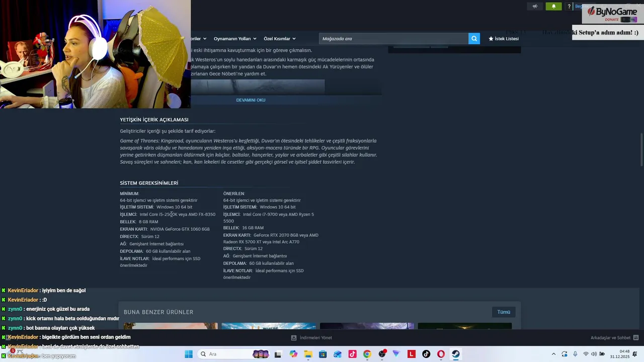Click DEVAMINI OKU to read more
The image size is (644, 362).
[251, 100]
